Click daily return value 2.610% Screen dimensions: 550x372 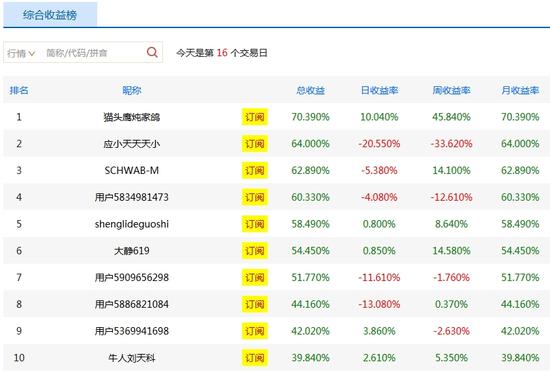[379, 358]
